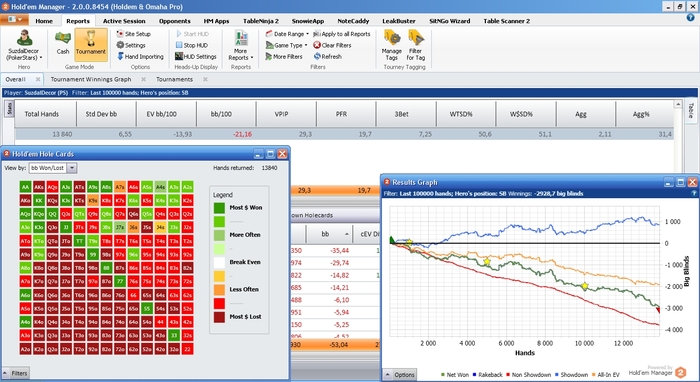Select the AA hole cards cell
Viewport: 700px width, 382px height.
coord(25,187)
